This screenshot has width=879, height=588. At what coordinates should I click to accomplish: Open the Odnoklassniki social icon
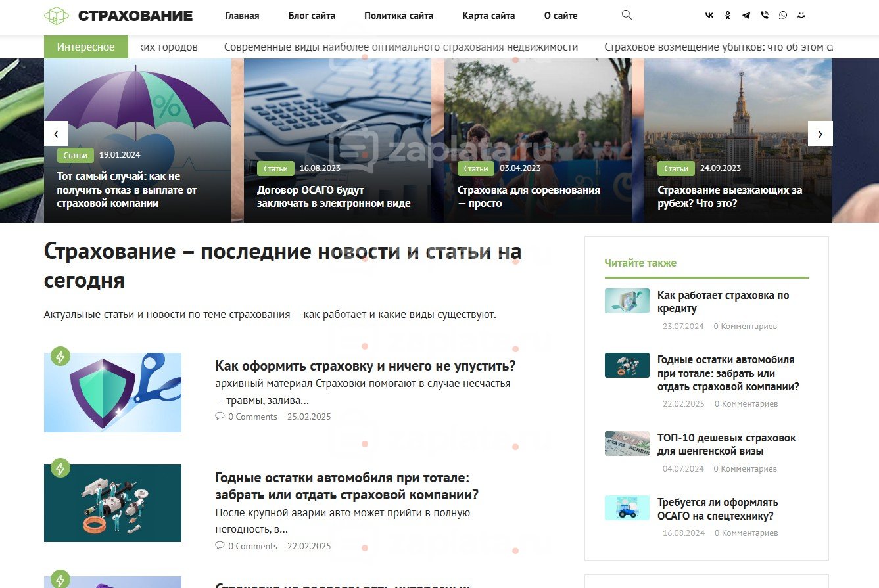[x=728, y=16]
